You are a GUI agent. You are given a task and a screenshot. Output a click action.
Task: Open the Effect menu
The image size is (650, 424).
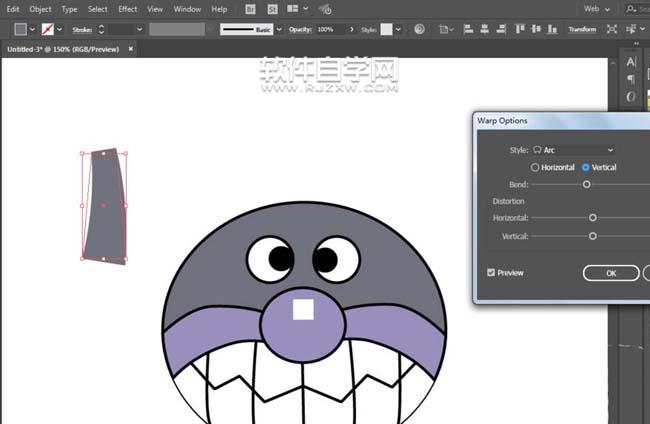click(x=127, y=9)
